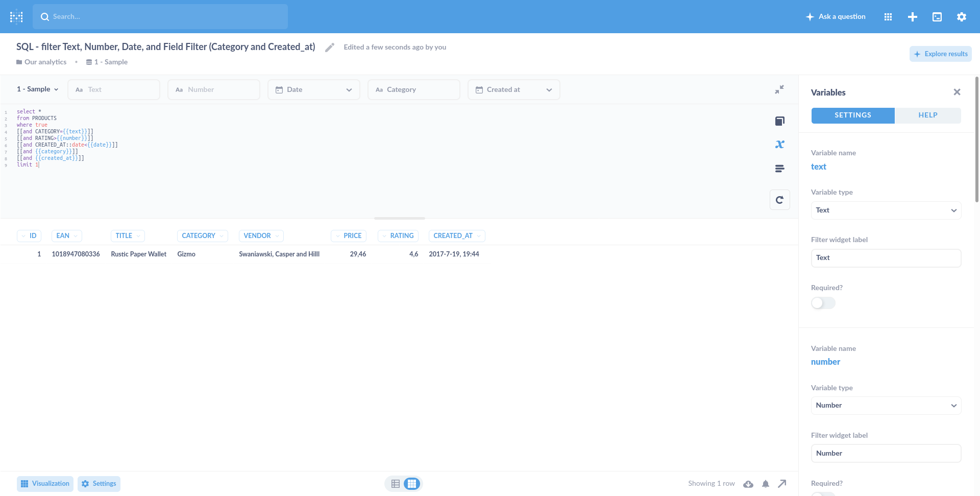Open alerts with the bell icon
This screenshot has height=496, width=980.
coord(766,484)
